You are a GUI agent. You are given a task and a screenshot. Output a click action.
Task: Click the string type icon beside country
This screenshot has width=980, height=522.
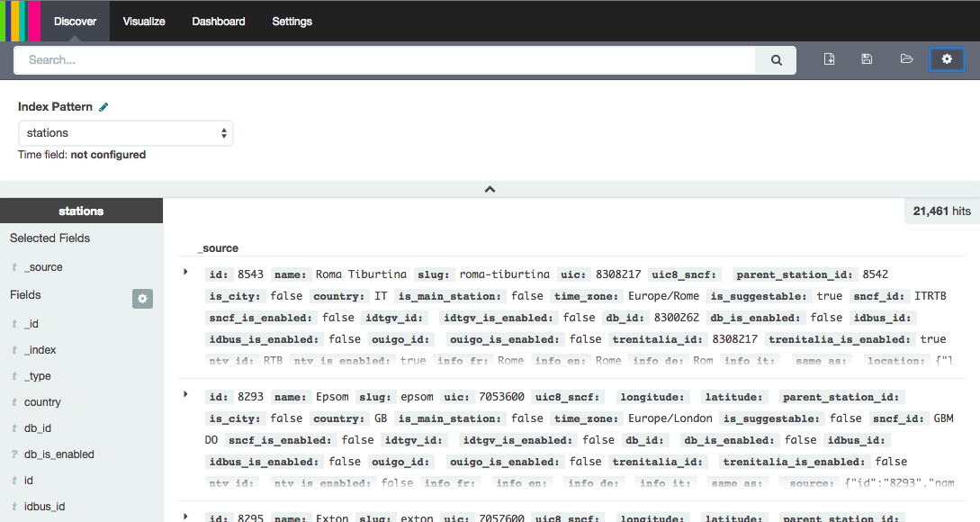14,402
